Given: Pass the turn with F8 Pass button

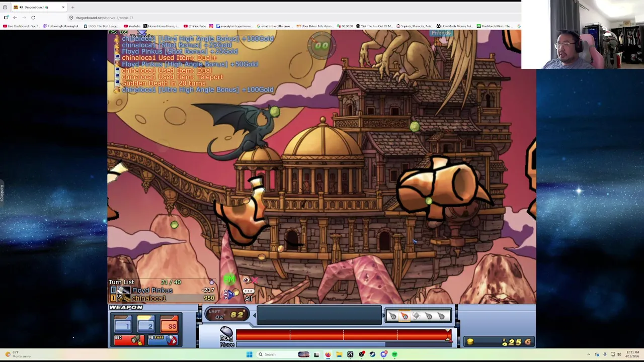Looking at the screenshot, I should click(163, 340).
